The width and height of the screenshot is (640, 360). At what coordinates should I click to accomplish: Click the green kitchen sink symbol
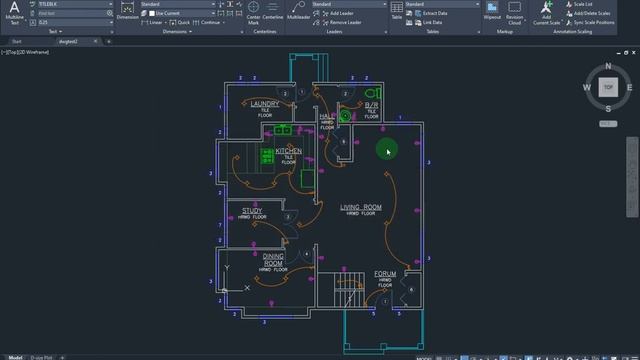click(x=282, y=130)
